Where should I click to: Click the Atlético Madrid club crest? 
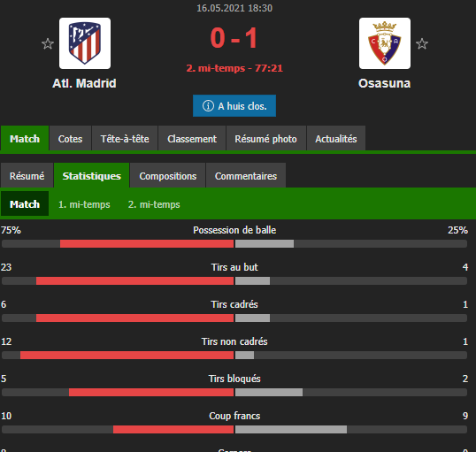tap(85, 43)
